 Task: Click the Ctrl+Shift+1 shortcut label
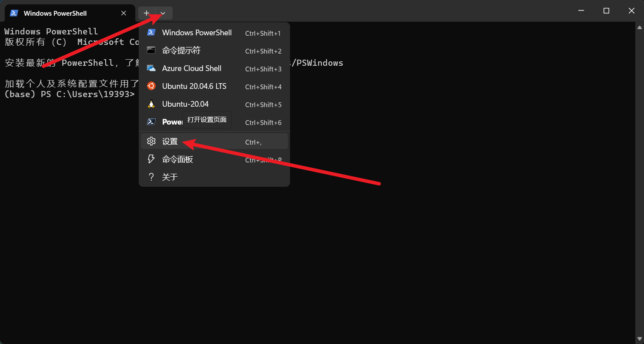(263, 34)
